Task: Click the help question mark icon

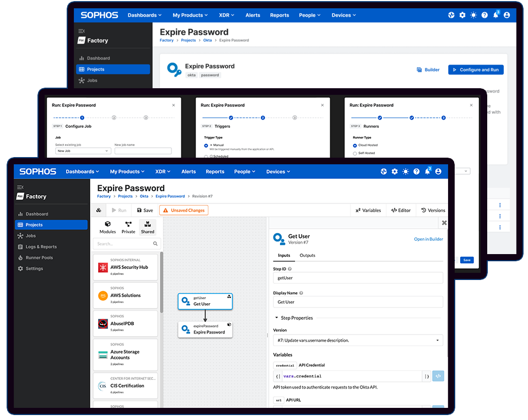Action: tap(416, 171)
